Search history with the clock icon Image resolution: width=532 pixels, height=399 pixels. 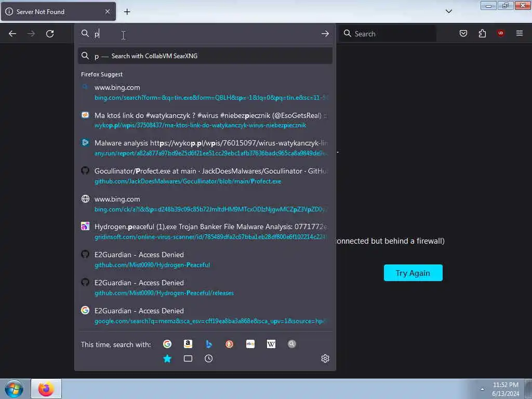coord(209,358)
